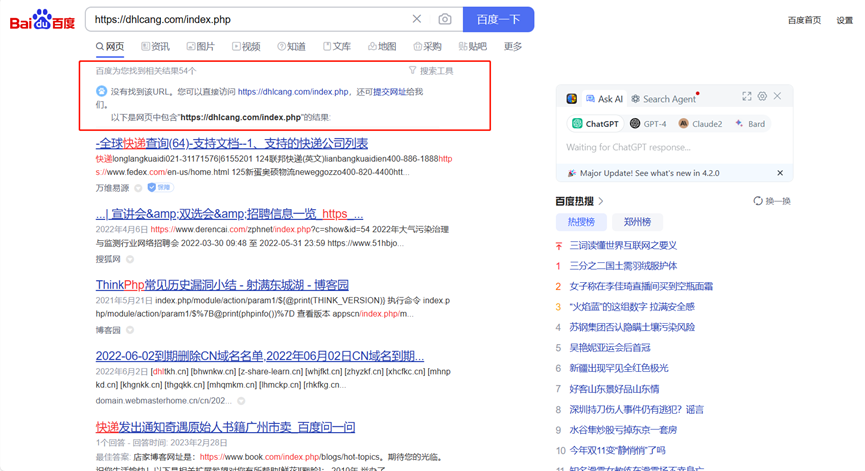Open 搜索工具 filter options

coord(431,71)
